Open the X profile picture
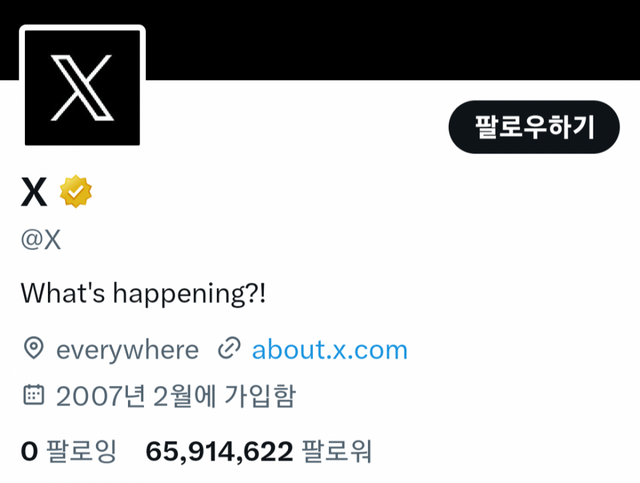This screenshot has height=483, width=640. click(x=82, y=87)
